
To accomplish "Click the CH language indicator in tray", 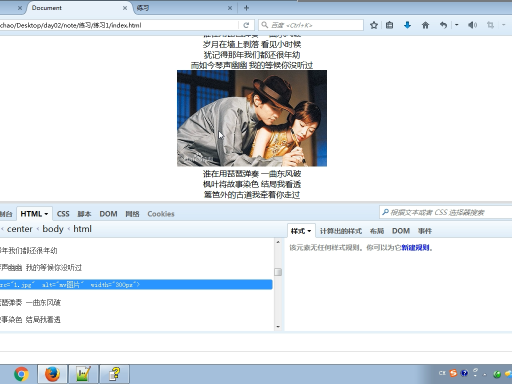I will tap(442, 373).
